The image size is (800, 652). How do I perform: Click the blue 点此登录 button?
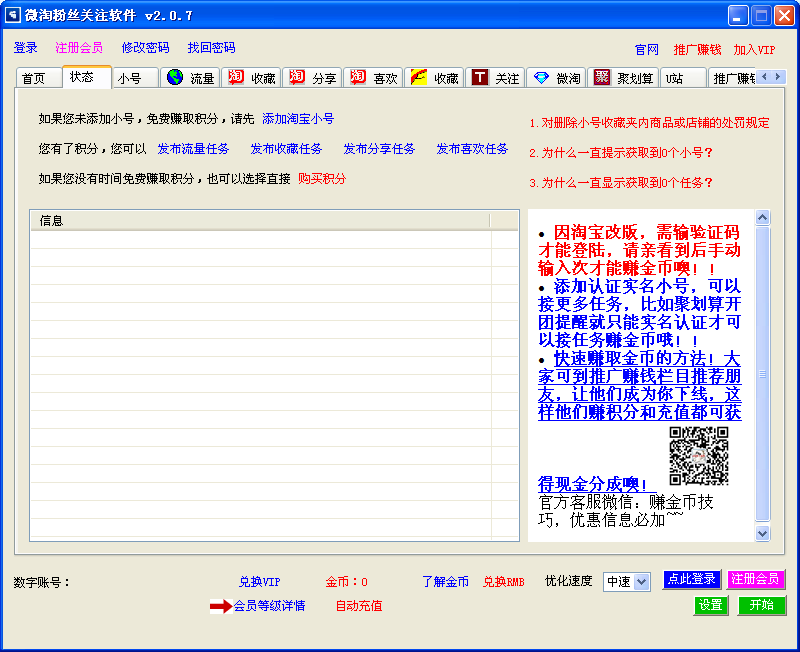point(692,579)
